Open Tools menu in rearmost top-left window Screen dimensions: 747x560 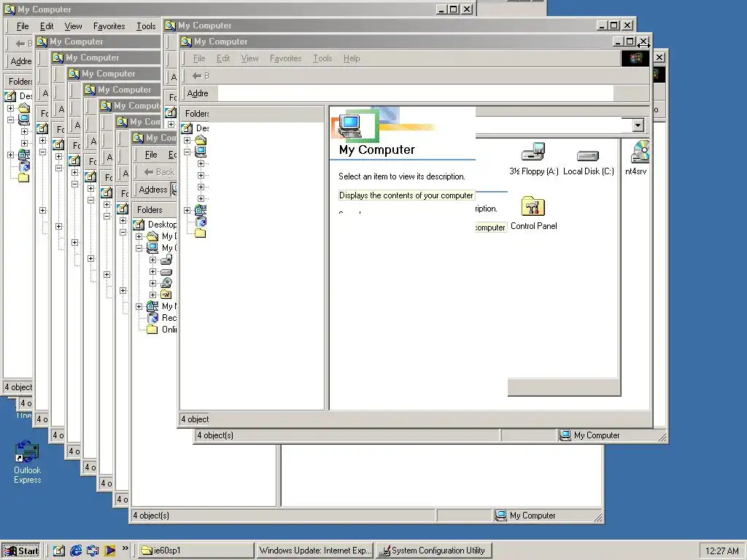(146, 26)
